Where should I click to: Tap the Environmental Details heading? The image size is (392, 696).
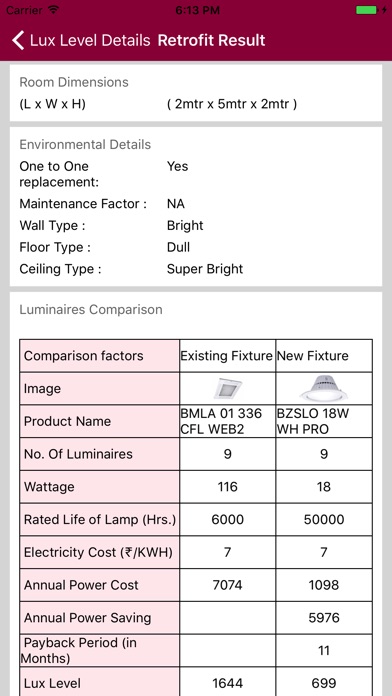[x=85, y=145]
